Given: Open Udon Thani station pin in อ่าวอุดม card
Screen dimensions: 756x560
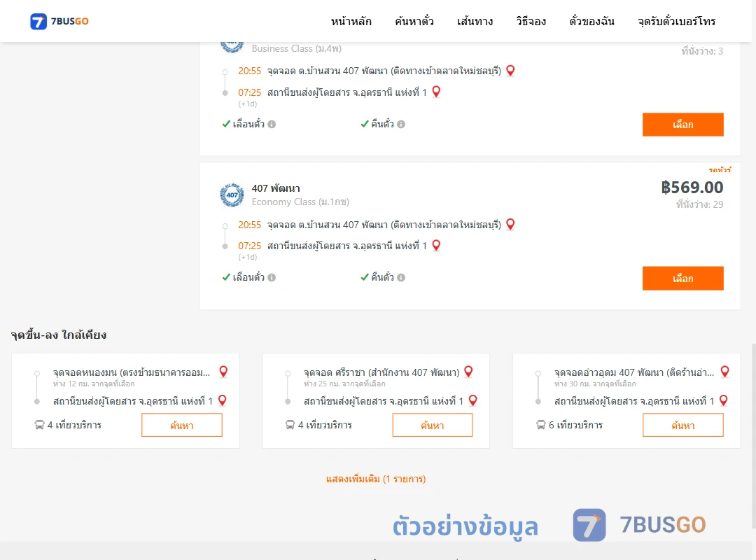Looking at the screenshot, I should coord(724,401).
